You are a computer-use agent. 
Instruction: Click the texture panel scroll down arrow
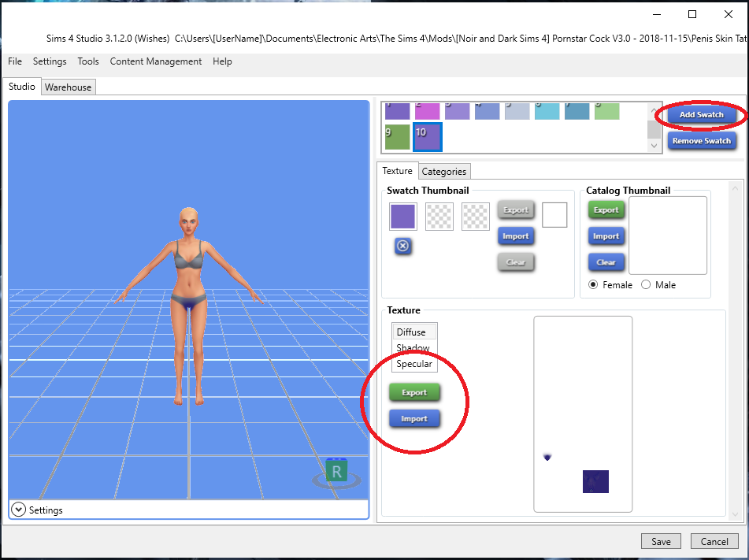click(735, 514)
